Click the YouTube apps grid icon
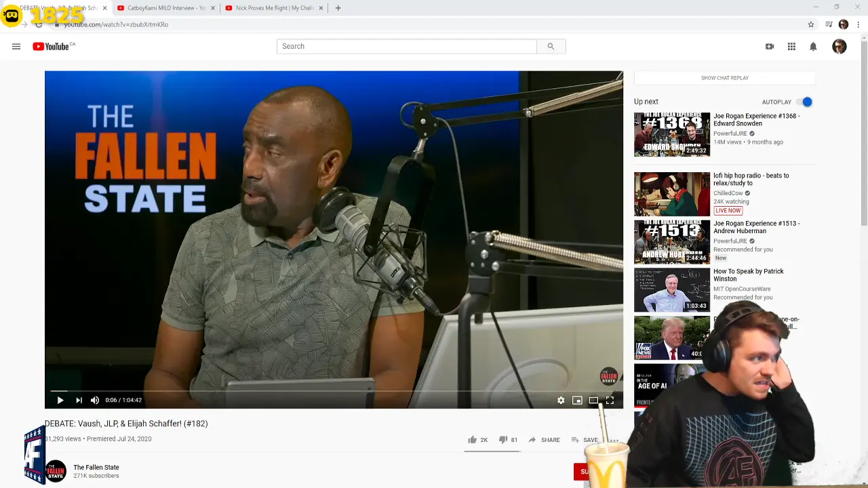 coord(791,46)
